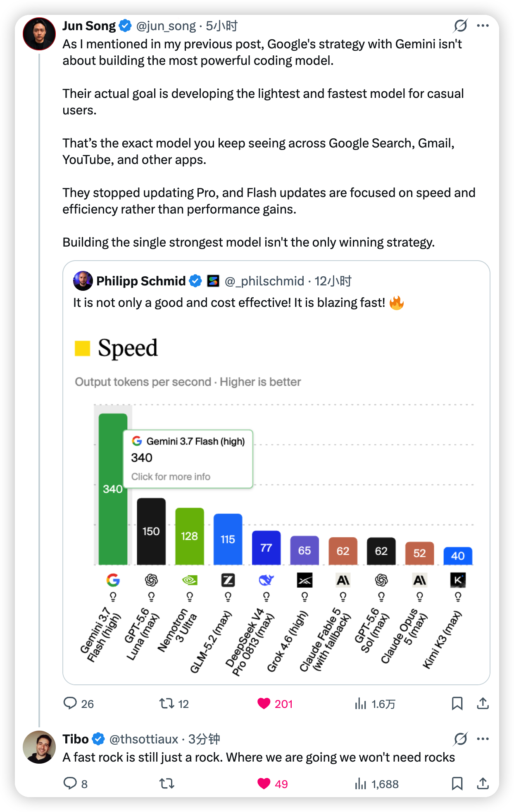Click the Grok icon on Tibo's reply
This screenshot has width=514, height=812.
pyautogui.click(x=460, y=739)
